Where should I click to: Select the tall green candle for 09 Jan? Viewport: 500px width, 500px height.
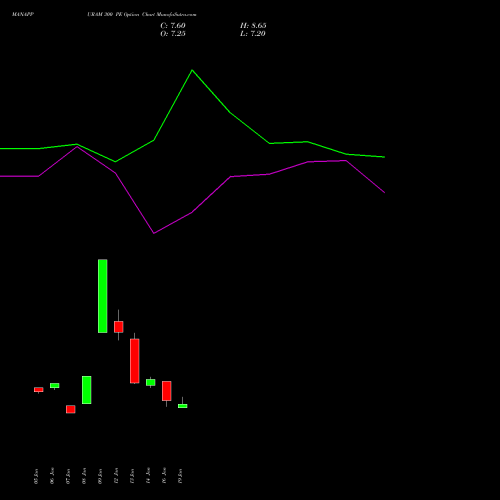coord(103,296)
